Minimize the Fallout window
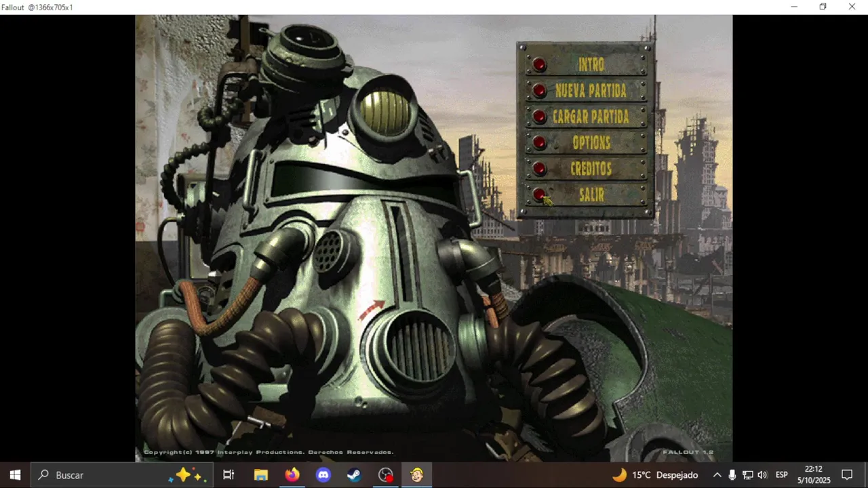 794,7
